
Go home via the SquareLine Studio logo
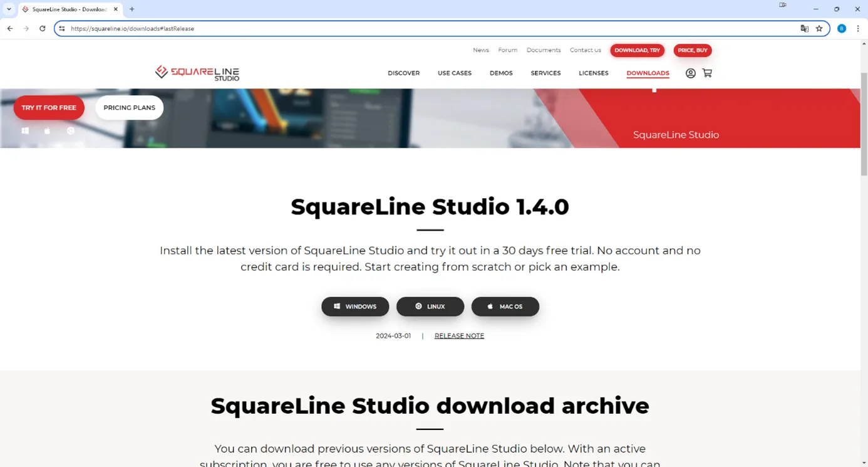point(197,73)
